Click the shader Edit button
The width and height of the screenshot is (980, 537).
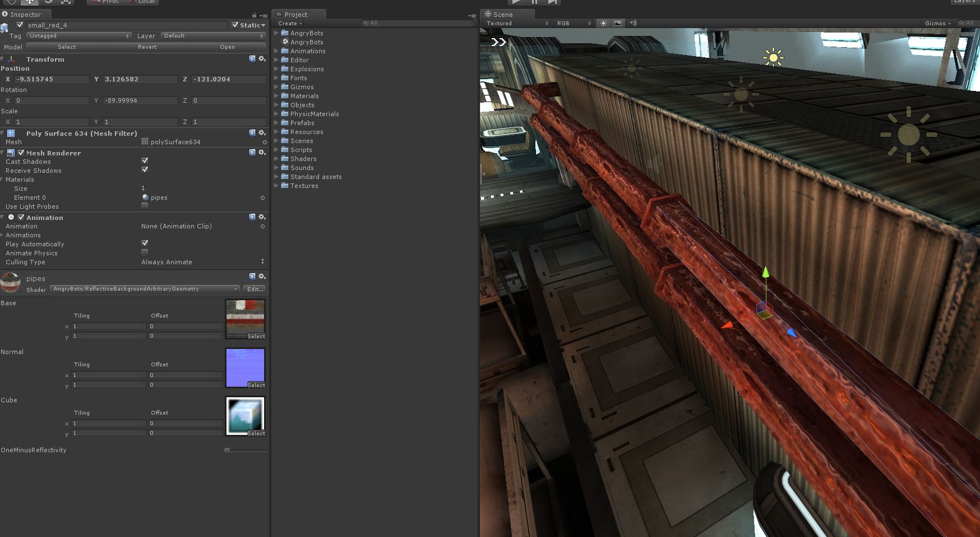(x=255, y=289)
